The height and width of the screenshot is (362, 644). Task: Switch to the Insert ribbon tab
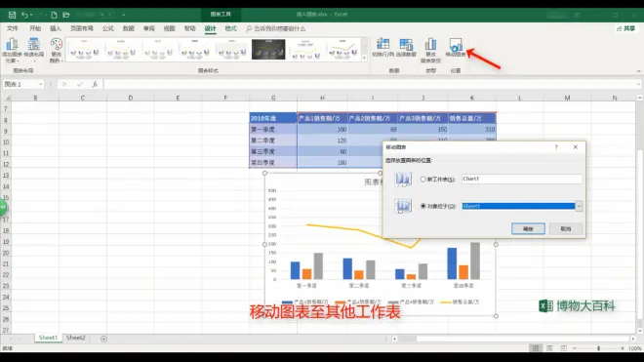[56, 28]
